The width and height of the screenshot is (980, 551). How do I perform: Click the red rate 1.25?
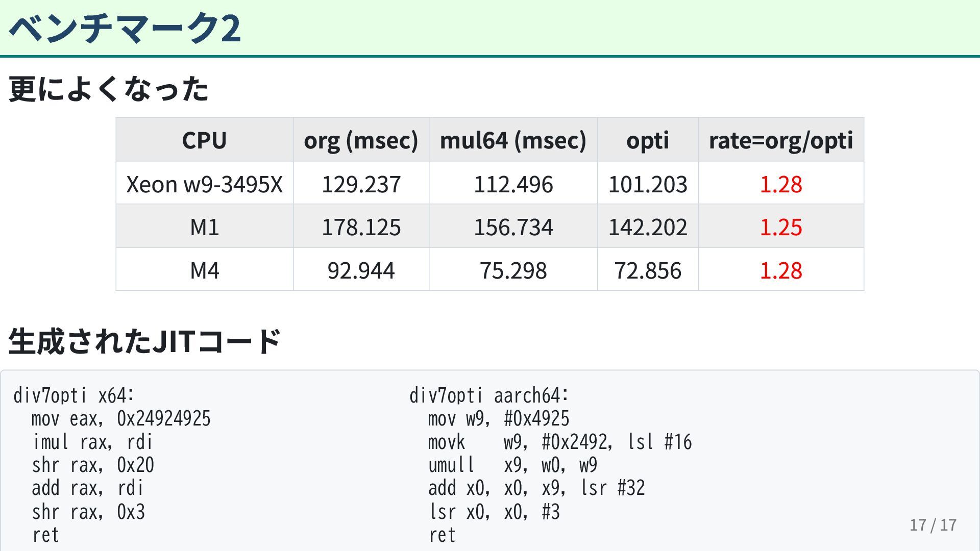click(x=781, y=227)
